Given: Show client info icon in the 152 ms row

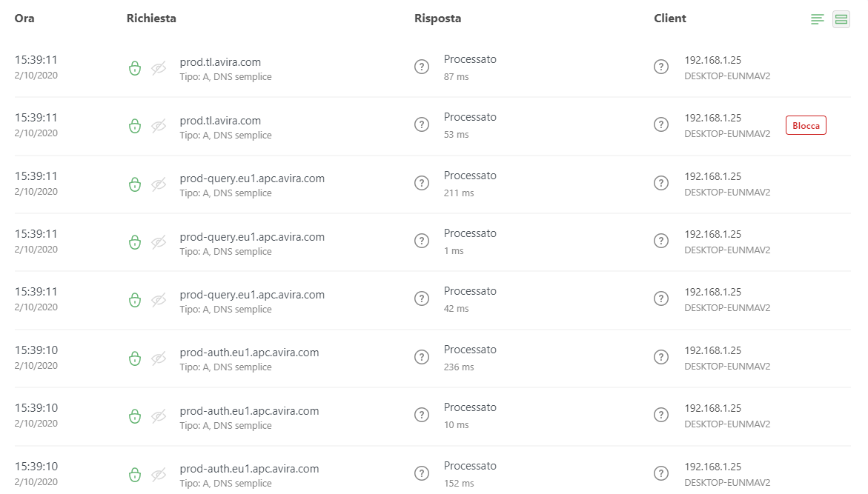Looking at the screenshot, I should point(661,473).
